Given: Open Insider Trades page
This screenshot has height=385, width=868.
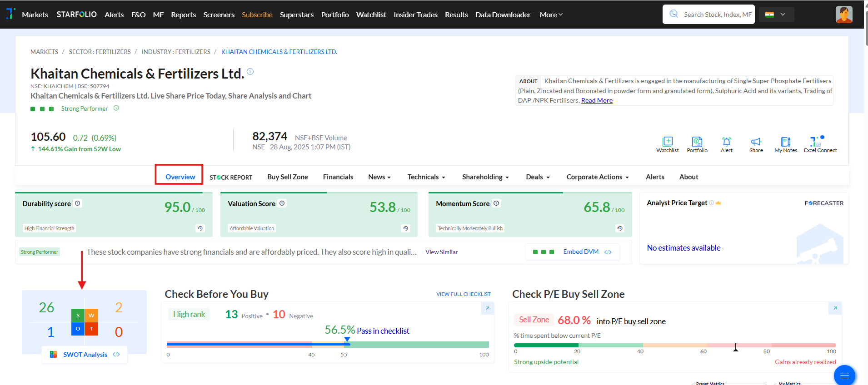Looking at the screenshot, I should pyautogui.click(x=415, y=15).
